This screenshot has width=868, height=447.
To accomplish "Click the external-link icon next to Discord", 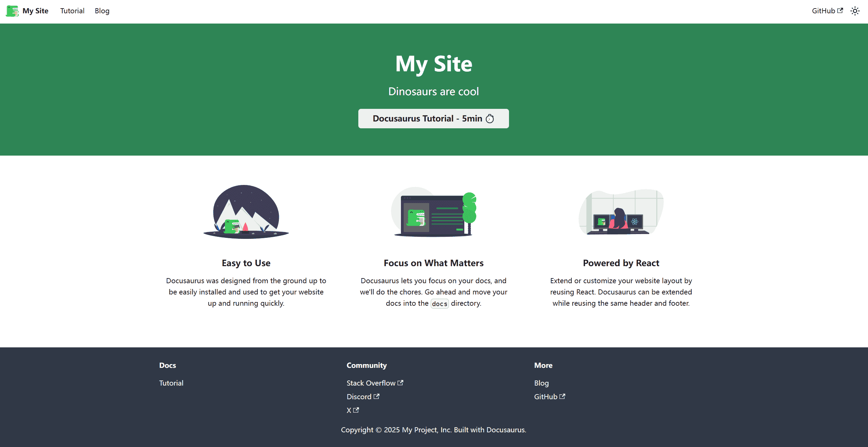I will click(377, 396).
